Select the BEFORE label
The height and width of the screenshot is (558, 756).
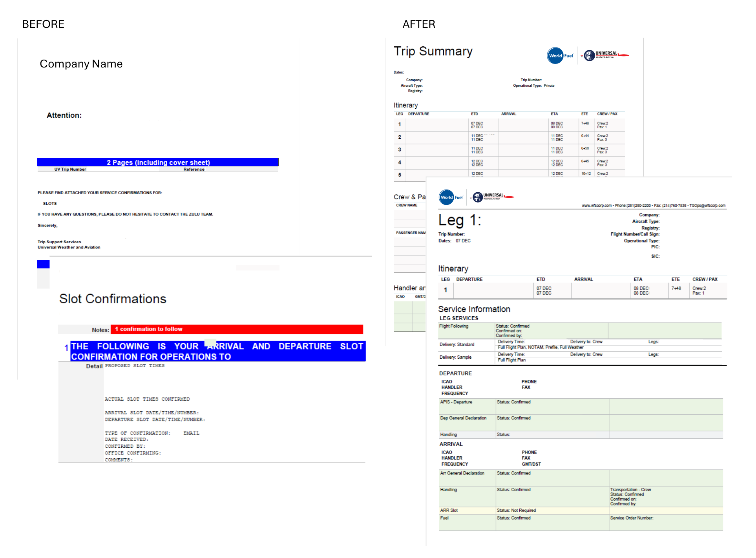click(43, 24)
